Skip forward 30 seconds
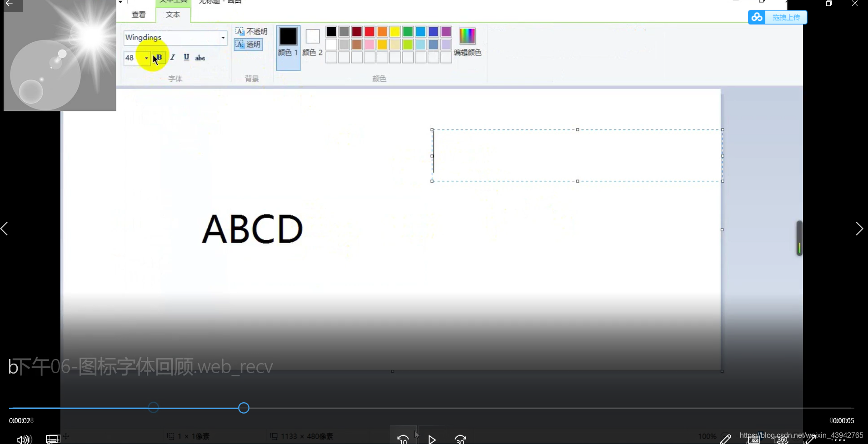Viewport: 868px width, 444px height. click(x=460, y=439)
